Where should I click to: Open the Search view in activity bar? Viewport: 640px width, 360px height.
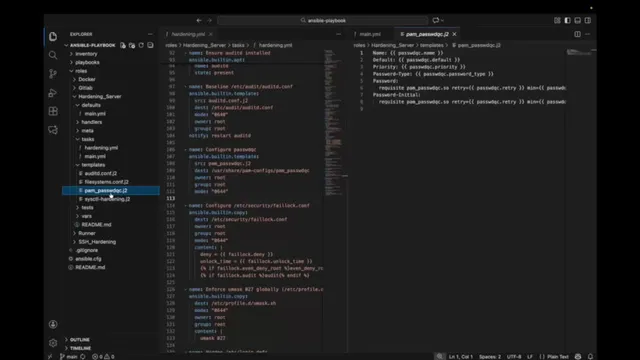(x=53, y=55)
